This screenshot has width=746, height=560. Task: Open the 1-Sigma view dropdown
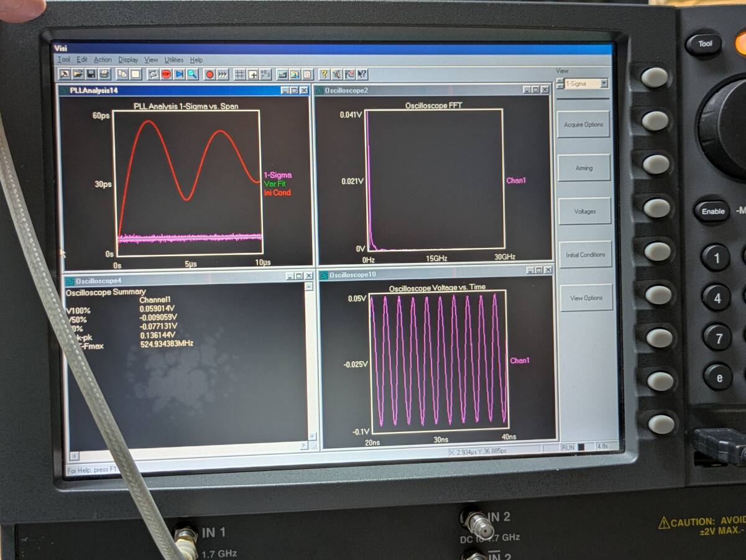[604, 83]
